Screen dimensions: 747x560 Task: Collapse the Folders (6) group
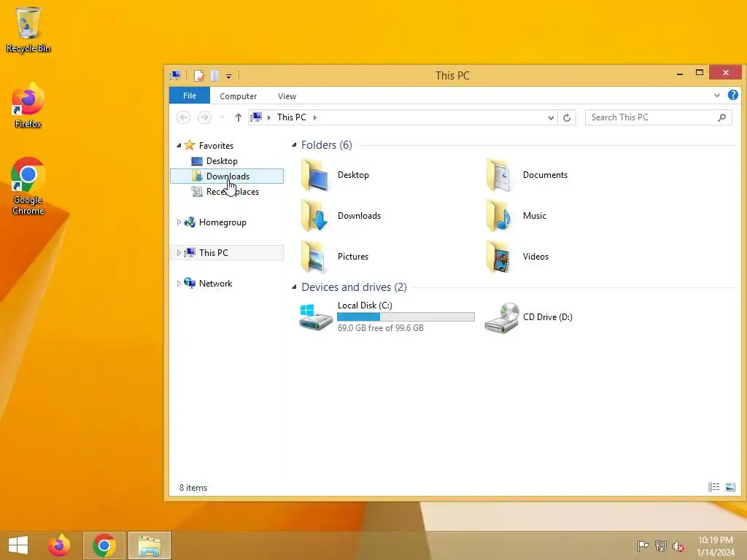294,145
